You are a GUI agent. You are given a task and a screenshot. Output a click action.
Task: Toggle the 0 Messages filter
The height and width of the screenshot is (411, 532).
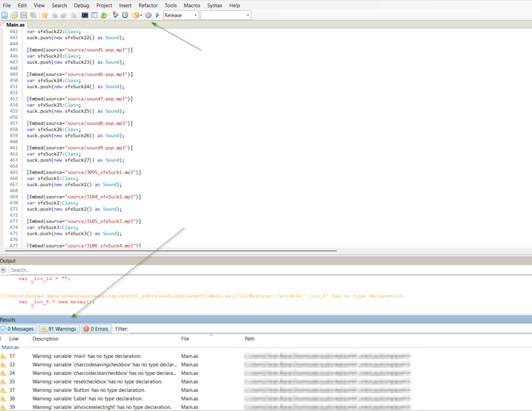18,329
